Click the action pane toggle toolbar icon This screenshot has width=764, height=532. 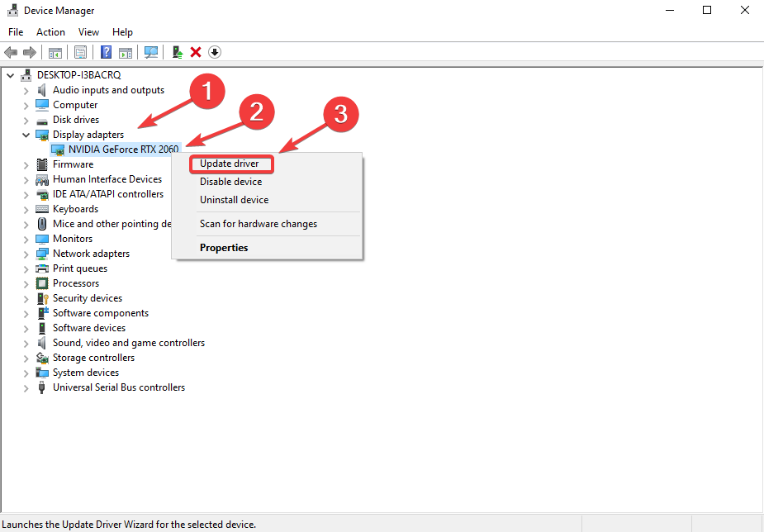coord(126,52)
